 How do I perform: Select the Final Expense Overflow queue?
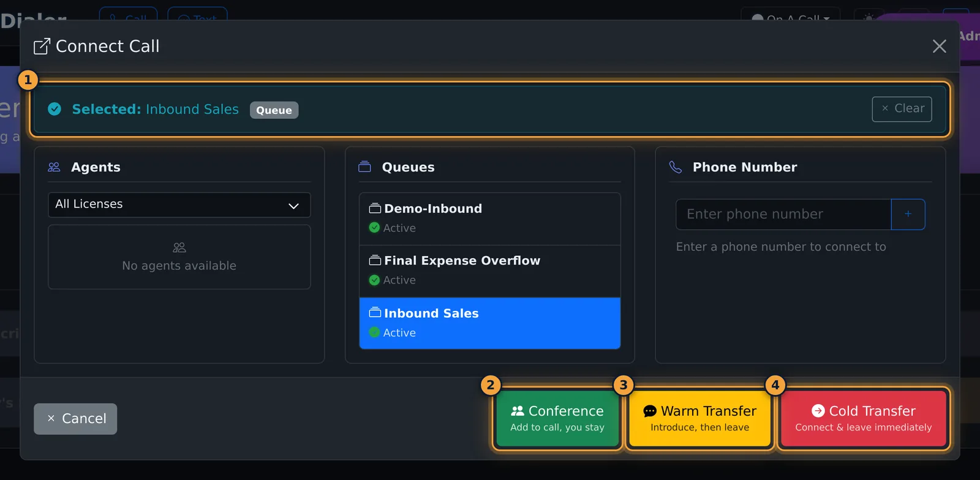490,271
